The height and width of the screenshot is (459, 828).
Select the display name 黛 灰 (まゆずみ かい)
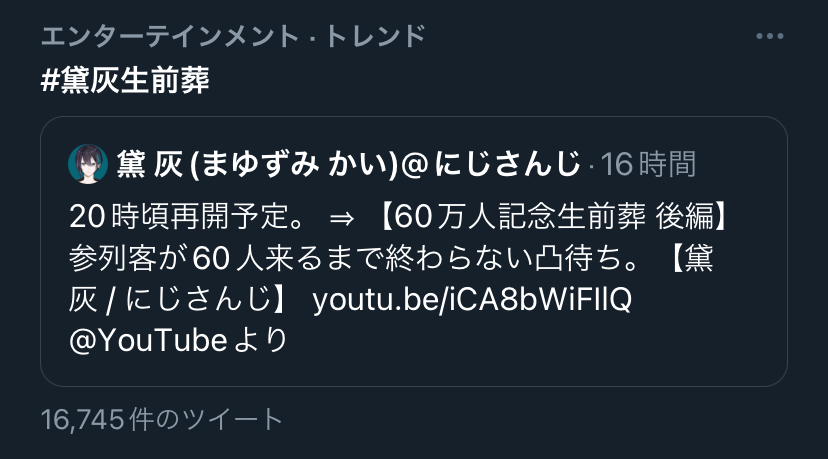[x=257, y=164]
